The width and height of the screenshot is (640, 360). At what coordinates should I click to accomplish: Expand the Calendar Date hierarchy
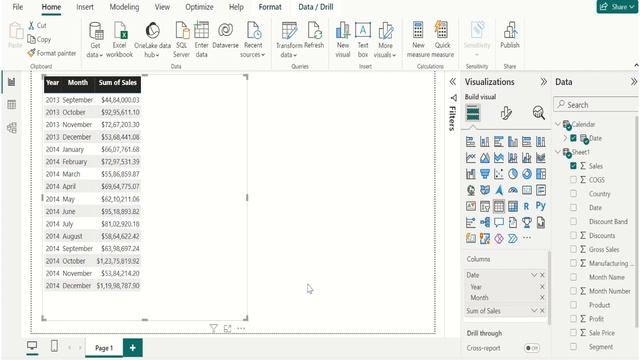click(x=565, y=138)
